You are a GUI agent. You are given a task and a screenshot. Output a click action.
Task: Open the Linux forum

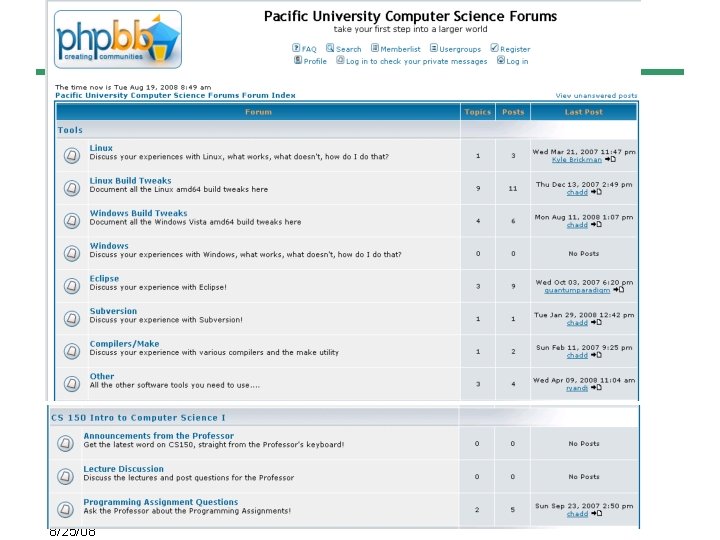101,148
